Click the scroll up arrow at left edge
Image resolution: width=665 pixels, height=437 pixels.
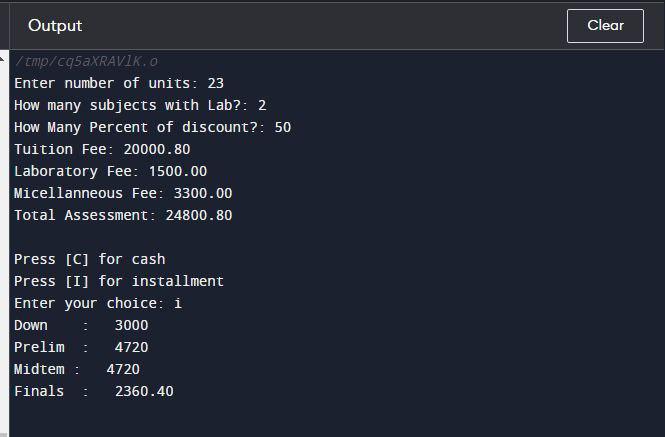(3, 59)
